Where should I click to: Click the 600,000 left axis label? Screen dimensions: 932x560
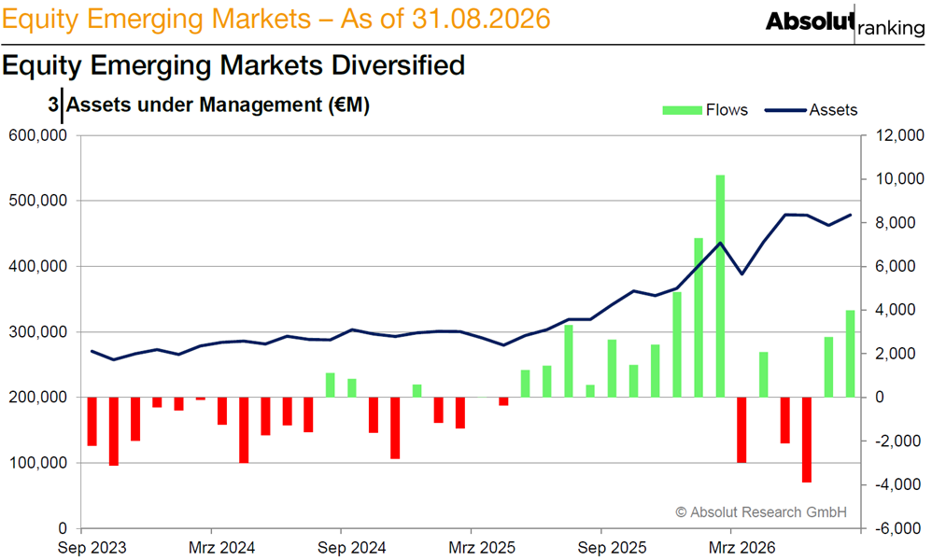click(x=37, y=135)
